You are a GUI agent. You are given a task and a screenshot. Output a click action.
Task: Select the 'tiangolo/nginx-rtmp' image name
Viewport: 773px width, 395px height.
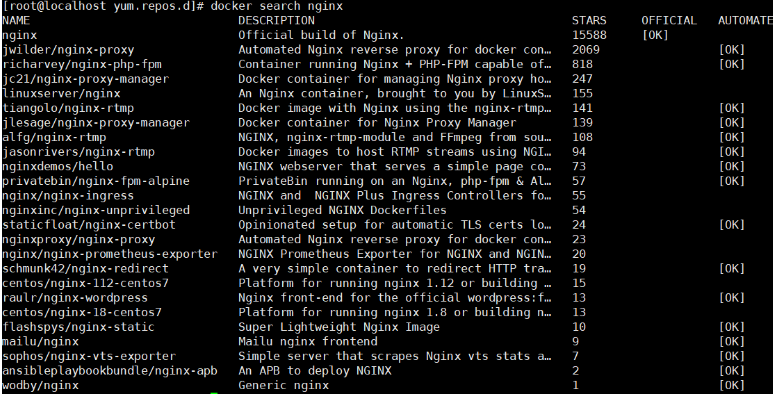click(68, 108)
